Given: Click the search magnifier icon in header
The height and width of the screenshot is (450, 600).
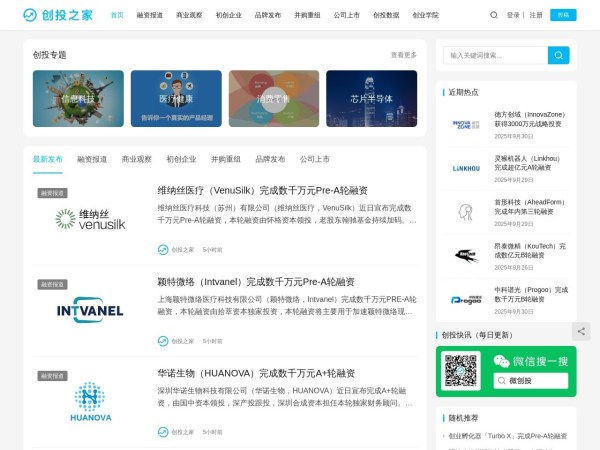Looking at the screenshot, I should coord(494,15).
